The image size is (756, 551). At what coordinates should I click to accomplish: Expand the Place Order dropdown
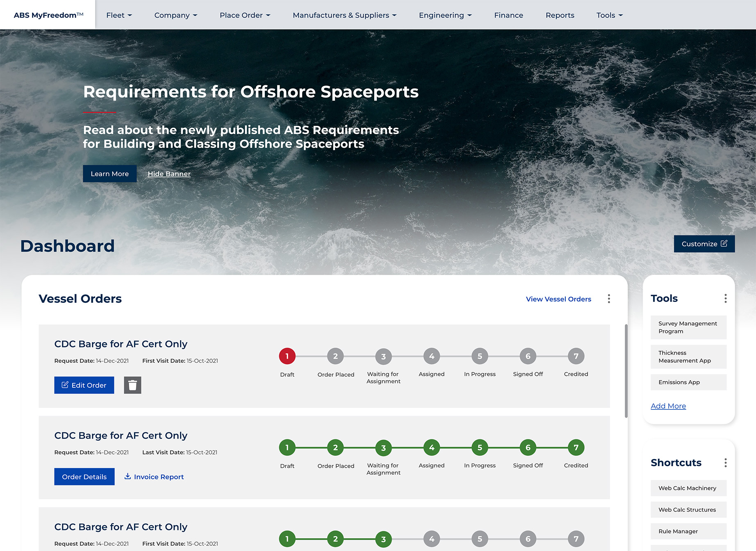pos(245,15)
